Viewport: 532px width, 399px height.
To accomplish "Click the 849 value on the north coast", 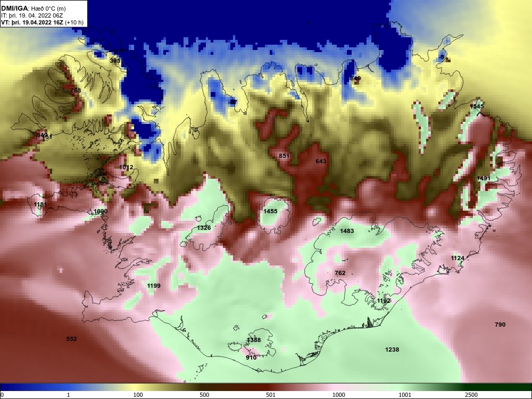I will [355, 78].
